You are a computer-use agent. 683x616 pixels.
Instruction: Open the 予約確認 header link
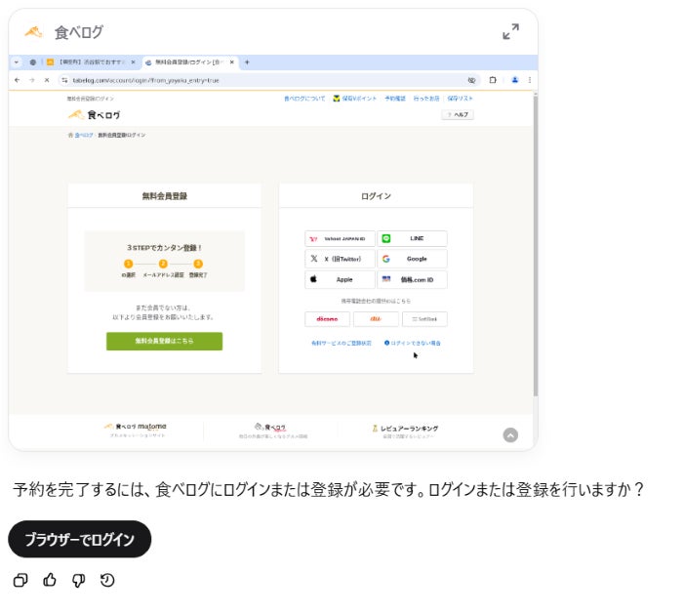tap(395, 99)
